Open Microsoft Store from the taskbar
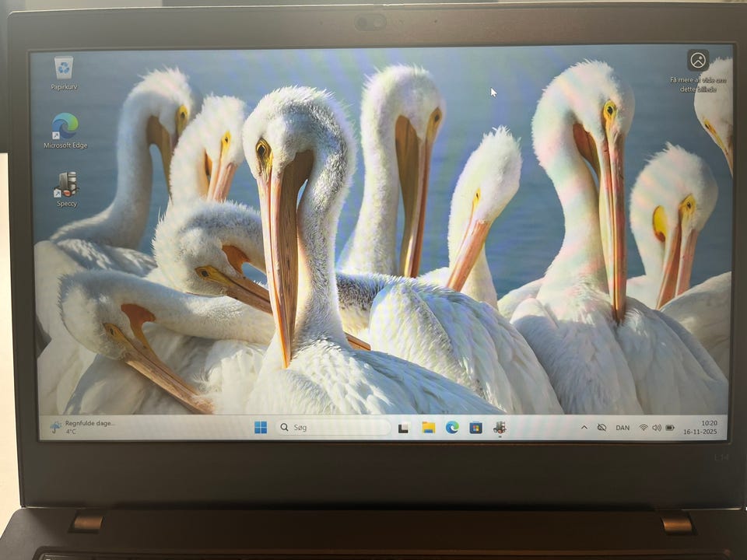 point(475,428)
